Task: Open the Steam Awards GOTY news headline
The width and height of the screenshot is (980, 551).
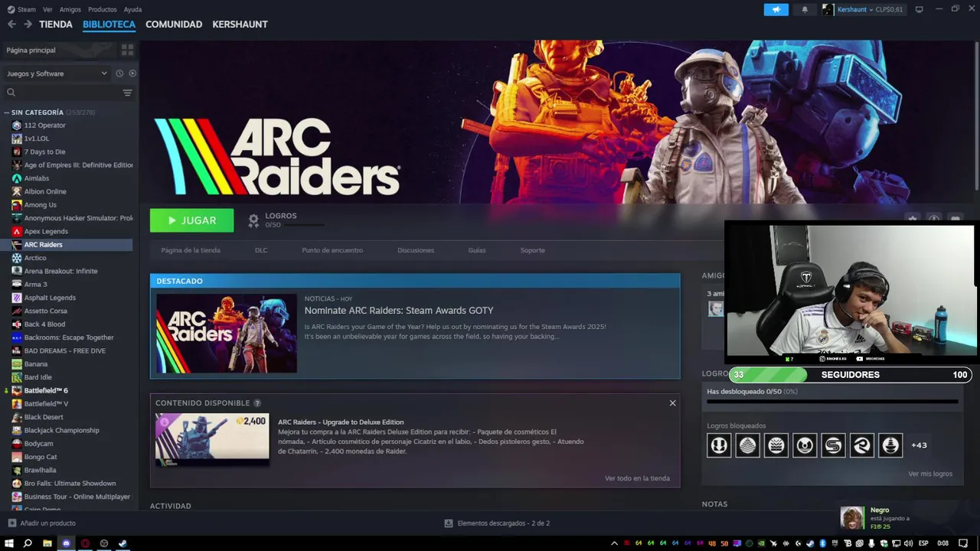Action: [399, 311]
